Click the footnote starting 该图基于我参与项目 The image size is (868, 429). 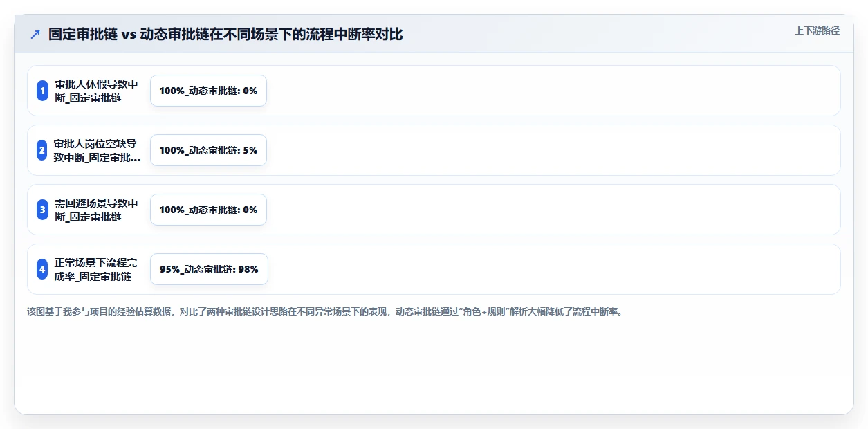tap(326, 311)
